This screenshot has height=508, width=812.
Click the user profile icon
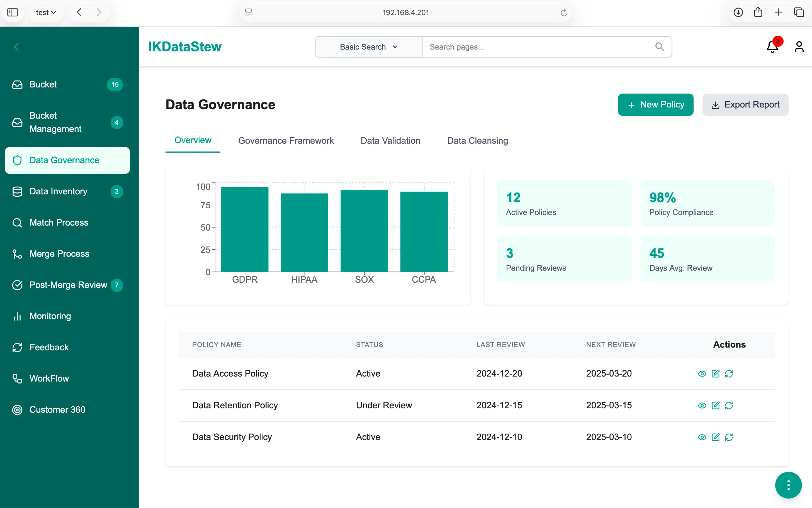pos(799,47)
